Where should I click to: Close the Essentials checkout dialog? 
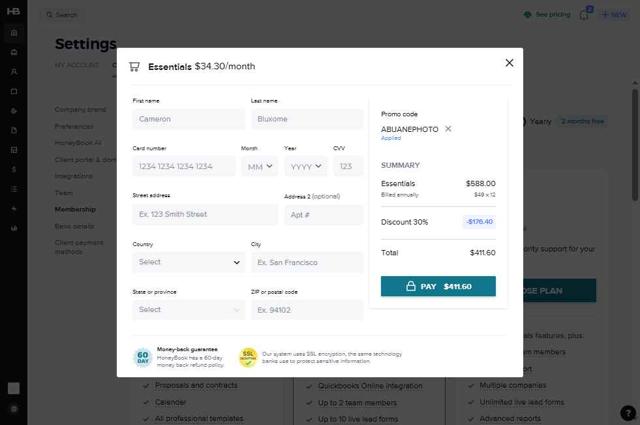[x=509, y=63]
